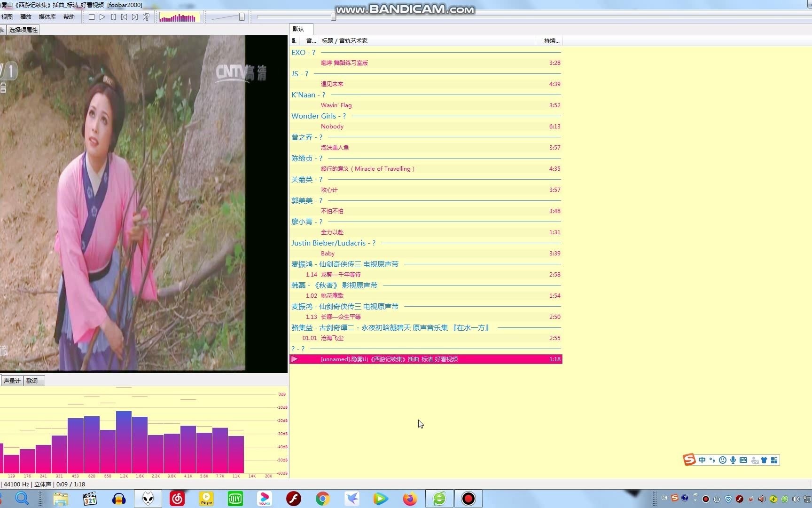Open the emoji panel on Sogou bar

[x=723, y=460]
